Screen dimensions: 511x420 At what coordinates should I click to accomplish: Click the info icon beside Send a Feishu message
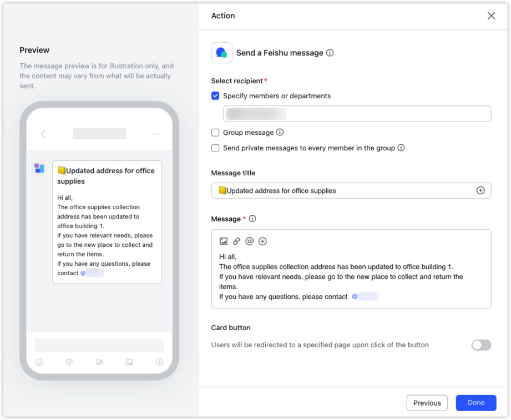point(331,53)
